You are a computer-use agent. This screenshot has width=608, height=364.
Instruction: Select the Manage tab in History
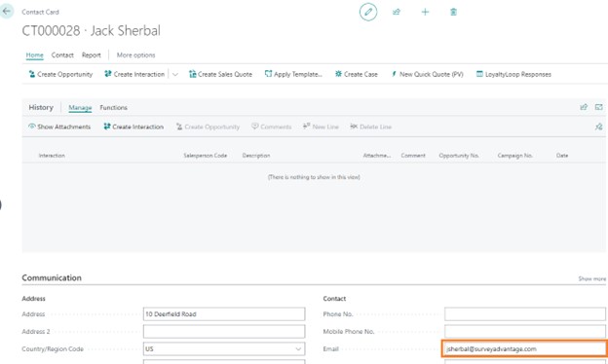(x=80, y=108)
